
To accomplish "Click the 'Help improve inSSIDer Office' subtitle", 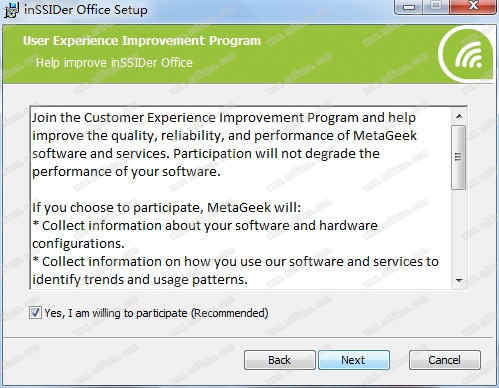I will click(x=114, y=63).
